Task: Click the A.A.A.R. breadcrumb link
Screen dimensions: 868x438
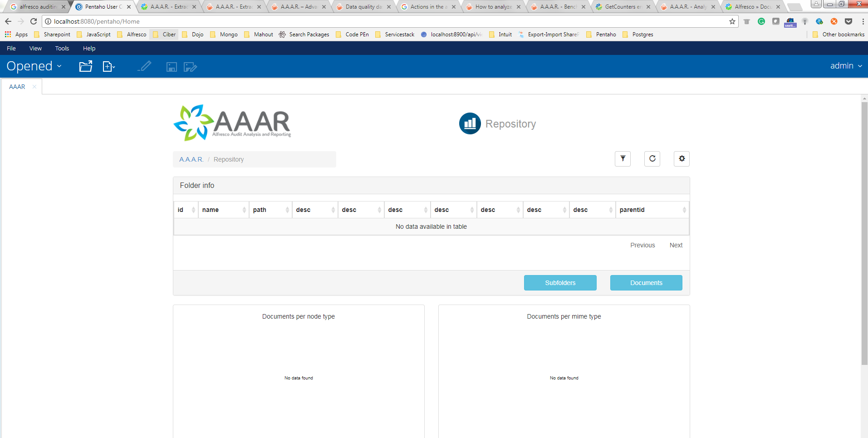Action: click(191, 159)
